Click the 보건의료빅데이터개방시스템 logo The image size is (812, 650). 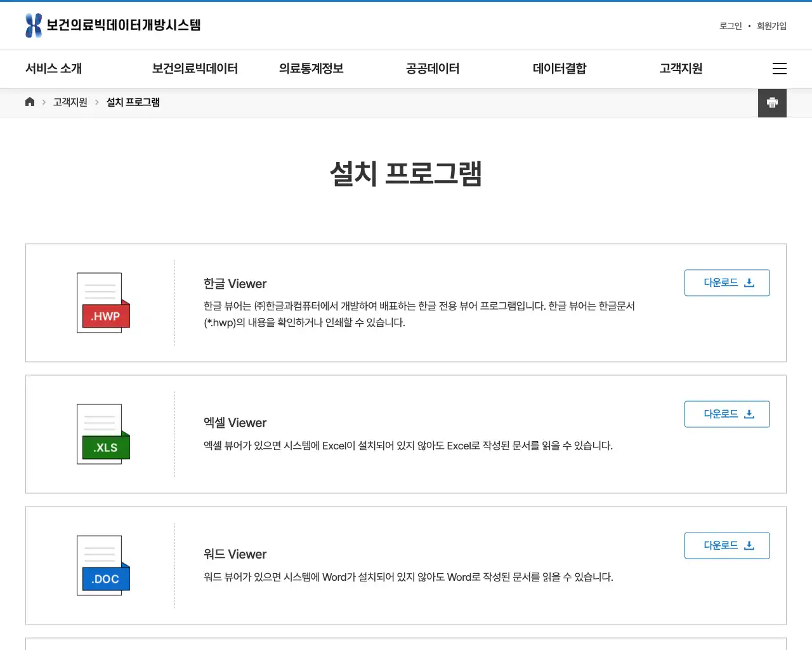[x=113, y=25]
